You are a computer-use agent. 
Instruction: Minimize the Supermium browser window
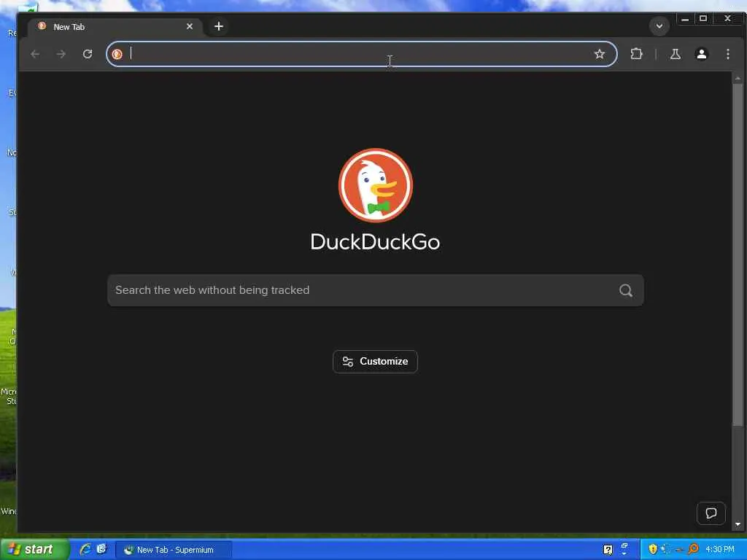tap(685, 19)
